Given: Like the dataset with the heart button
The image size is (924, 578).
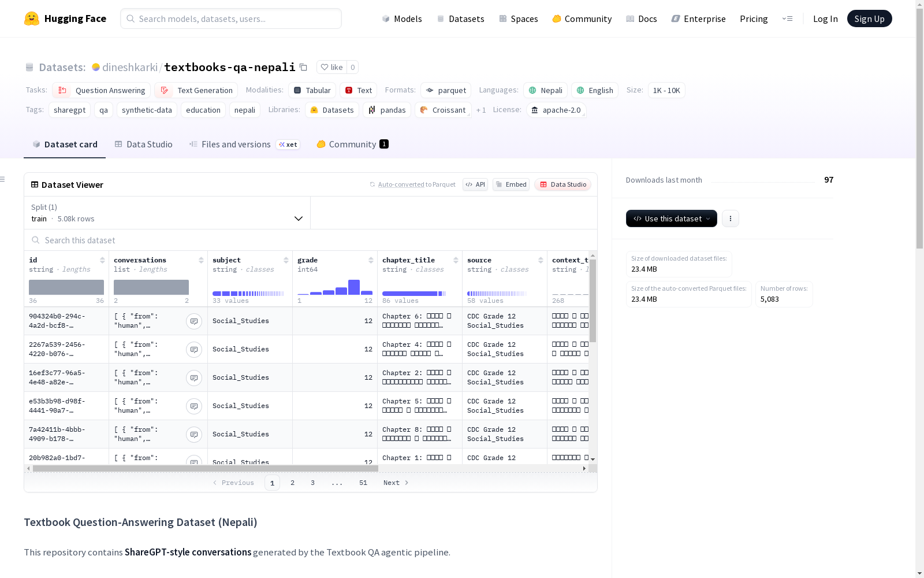Looking at the screenshot, I should pos(332,67).
